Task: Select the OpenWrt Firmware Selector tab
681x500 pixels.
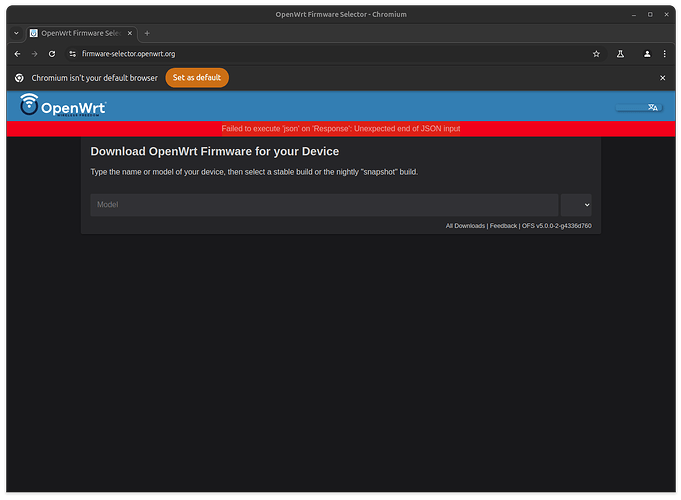Action: pos(81,33)
